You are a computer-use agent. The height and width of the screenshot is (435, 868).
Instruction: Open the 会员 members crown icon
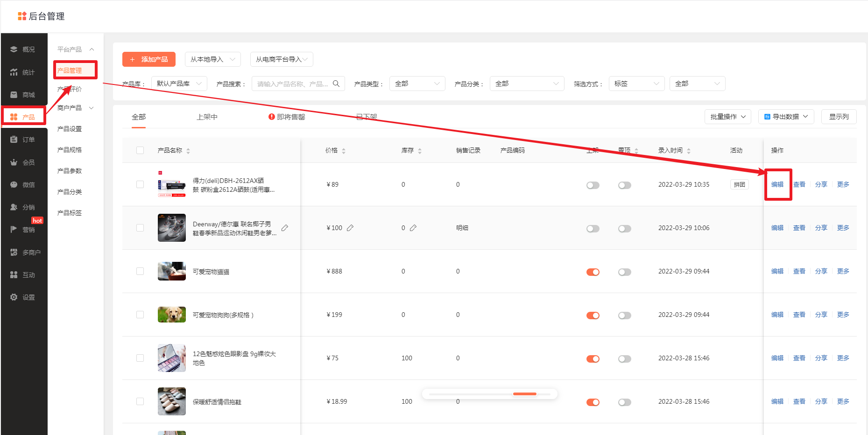(14, 162)
